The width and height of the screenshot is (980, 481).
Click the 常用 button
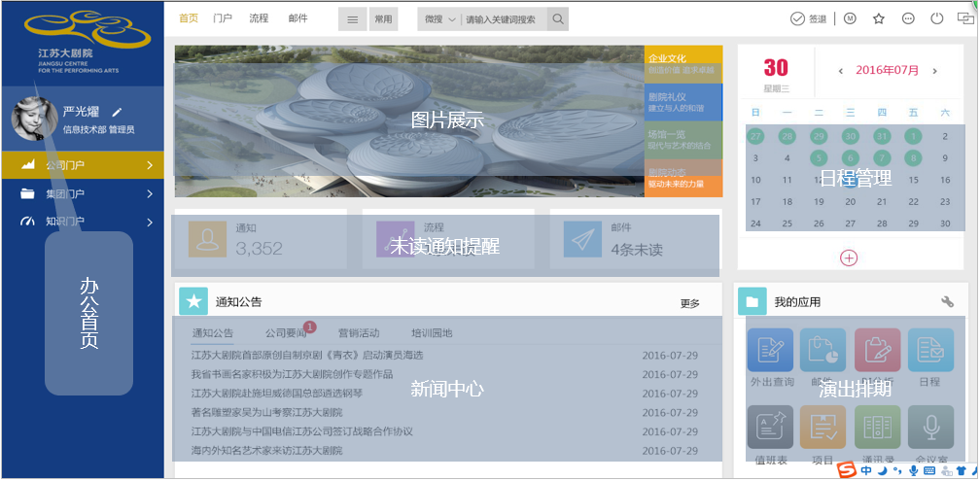point(383,19)
